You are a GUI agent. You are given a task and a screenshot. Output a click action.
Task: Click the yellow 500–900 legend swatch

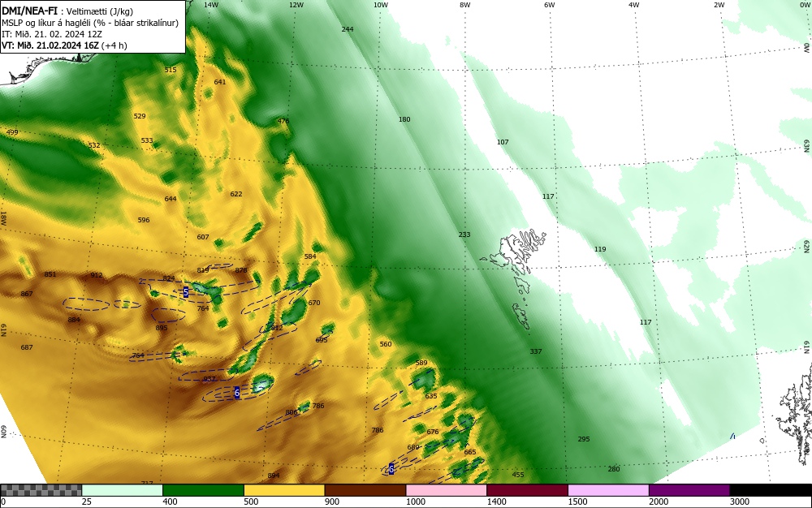pyautogui.click(x=284, y=490)
